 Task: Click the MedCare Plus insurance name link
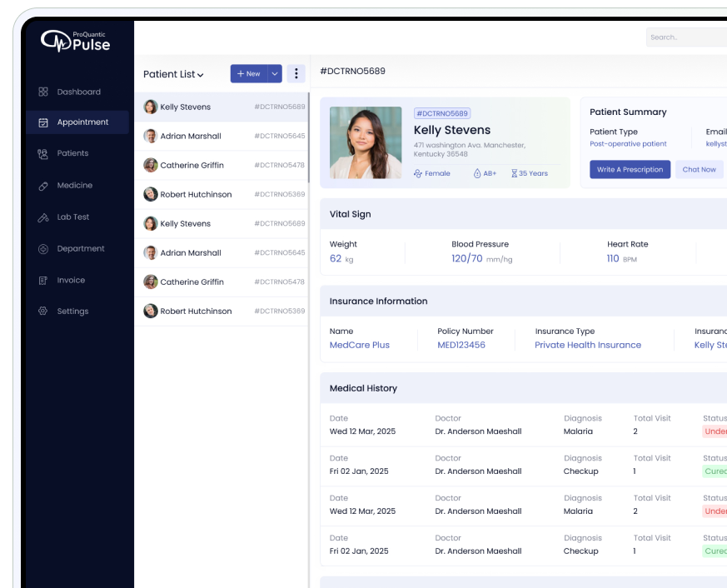pyautogui.click(x=359, y=345)
